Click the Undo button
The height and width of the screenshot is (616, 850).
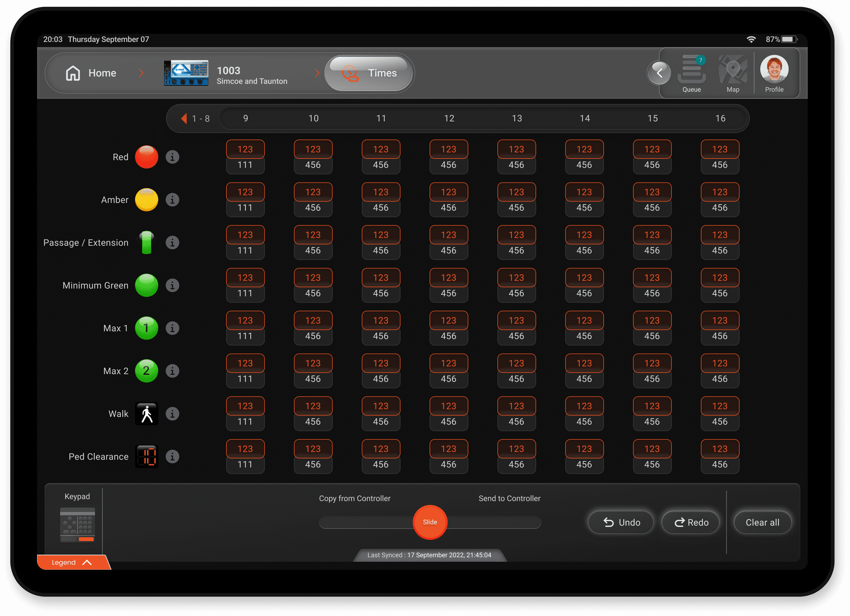click(621, 522)
